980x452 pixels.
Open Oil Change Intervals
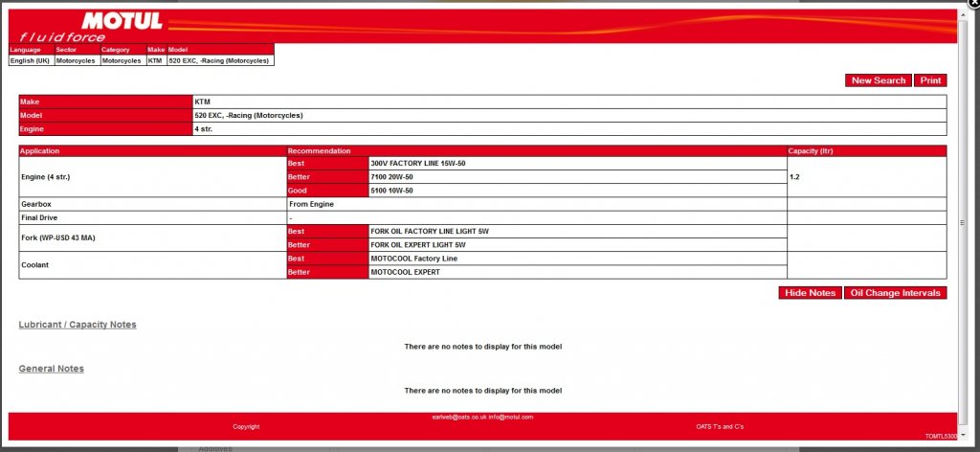pos(895,293)
